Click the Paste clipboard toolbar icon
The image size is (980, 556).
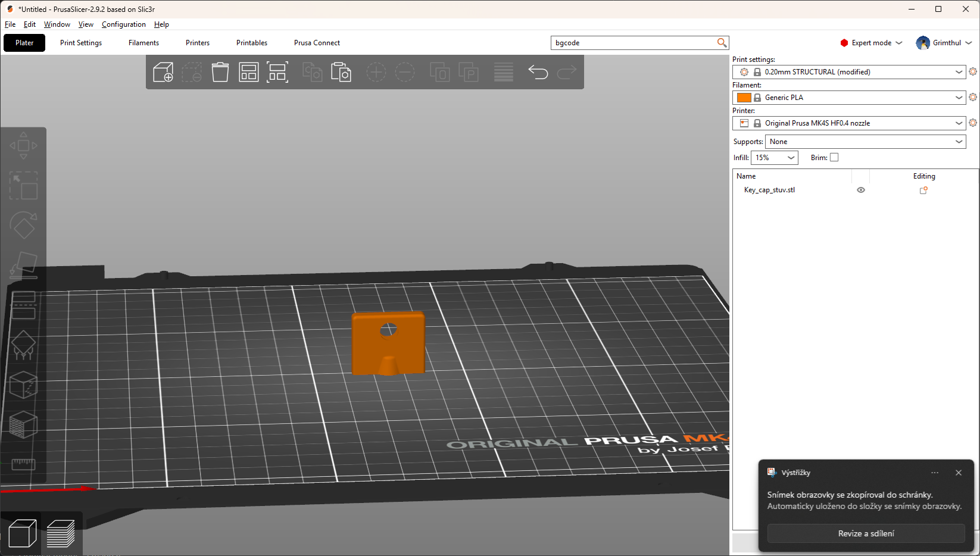(x=341, y=72)
